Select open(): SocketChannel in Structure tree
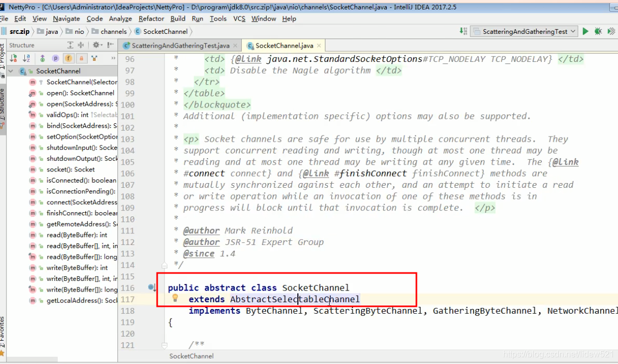The width and height of the screenshot is (618, 364). click(x=80, y=93)
